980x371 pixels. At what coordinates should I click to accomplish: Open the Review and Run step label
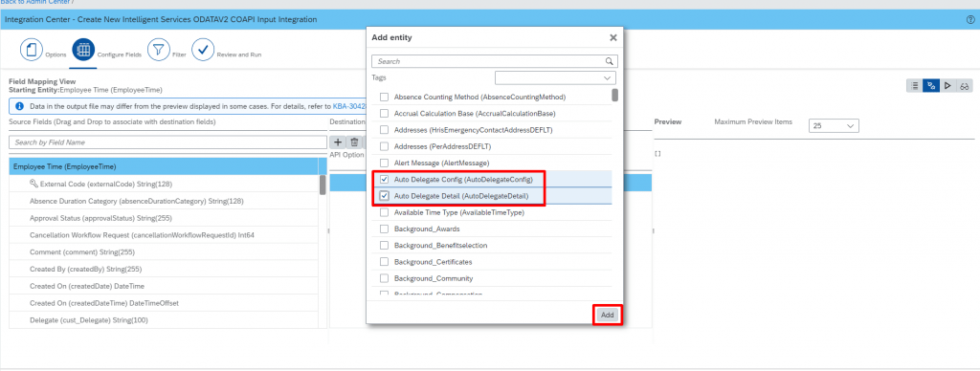click(238, 55)
